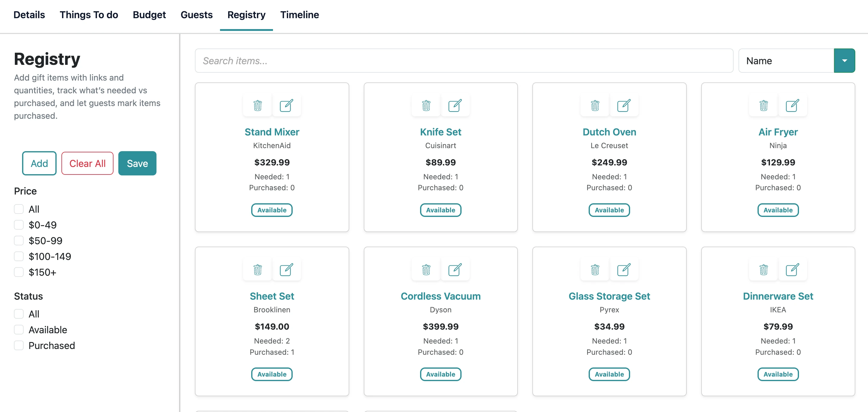Click the Clear All button
Screen dimensions: 868x412
click(87, 163)
